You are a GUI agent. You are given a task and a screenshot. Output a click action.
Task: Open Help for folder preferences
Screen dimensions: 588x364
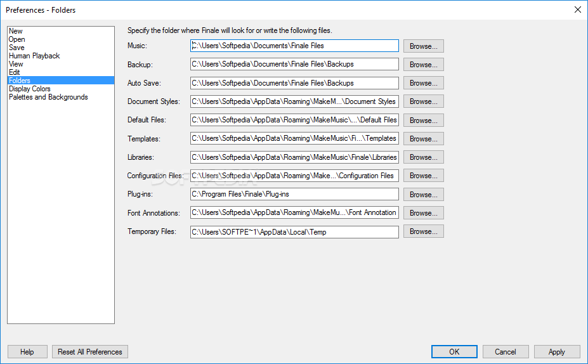coord(27,351)
